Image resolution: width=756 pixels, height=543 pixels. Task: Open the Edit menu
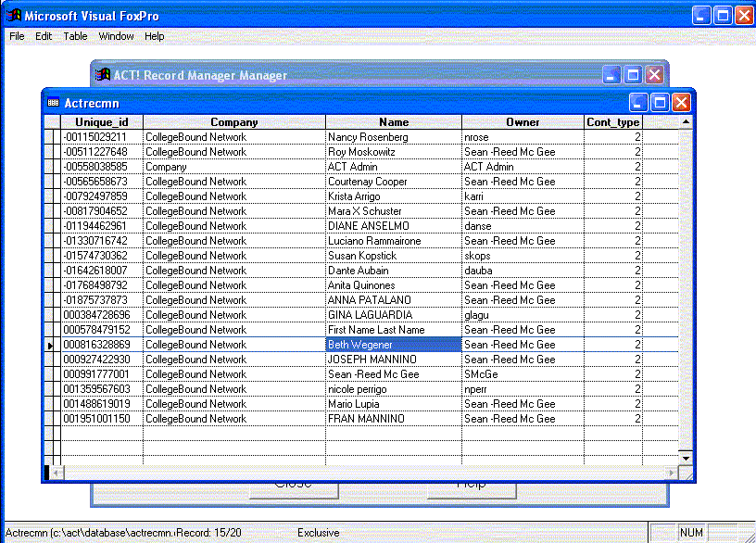(44, 36)
